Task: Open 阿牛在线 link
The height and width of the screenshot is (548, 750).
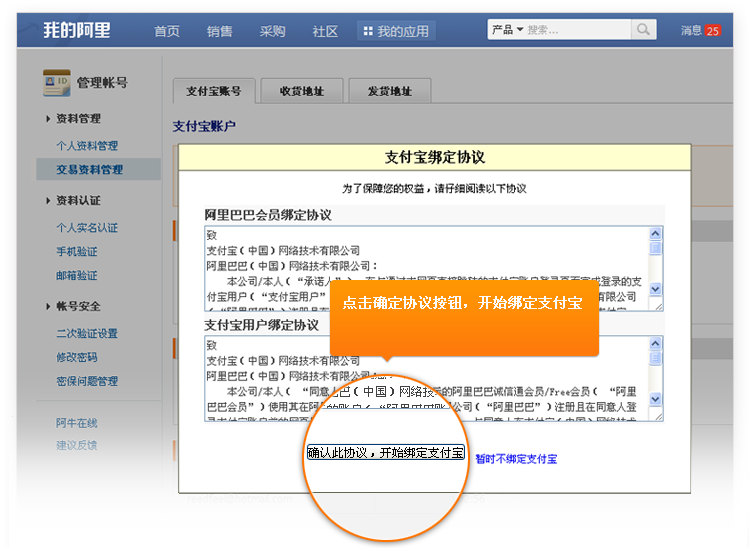Action: click(77, 423)
